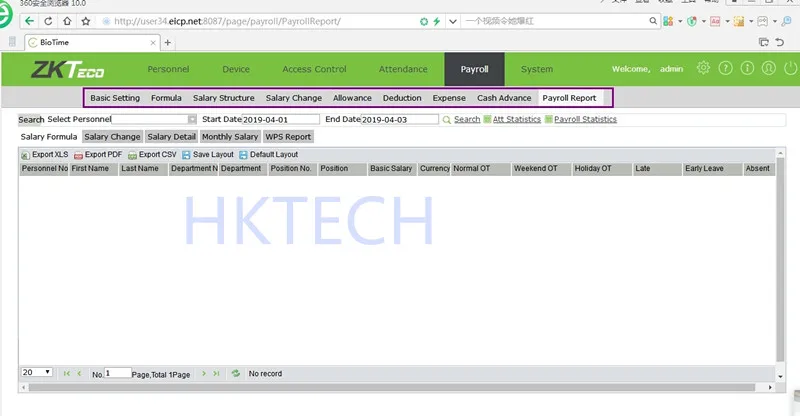This screenshot has width=800, height=416.
Task: Click the horizontal scrollbar of the table
Action: pyautogui.click(x=392, y=388)
